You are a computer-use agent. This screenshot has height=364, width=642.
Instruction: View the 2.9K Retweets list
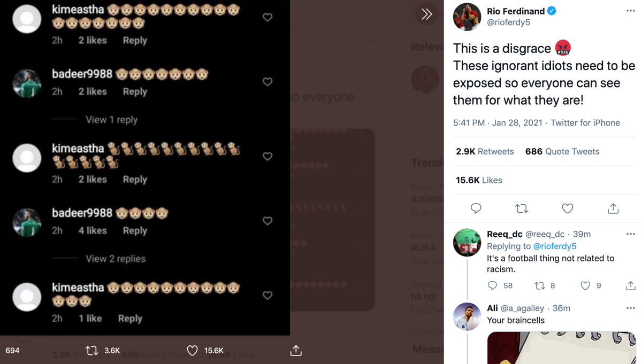485,152
